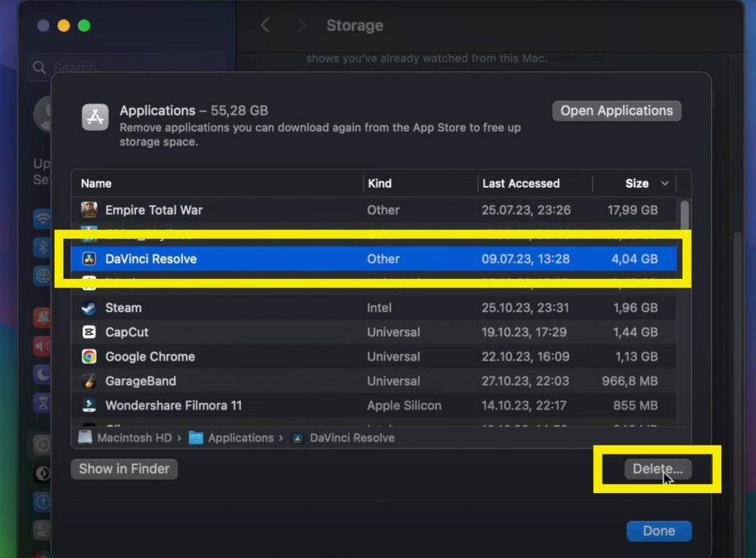Click Applications label in the path bar

tap(240, 438)
